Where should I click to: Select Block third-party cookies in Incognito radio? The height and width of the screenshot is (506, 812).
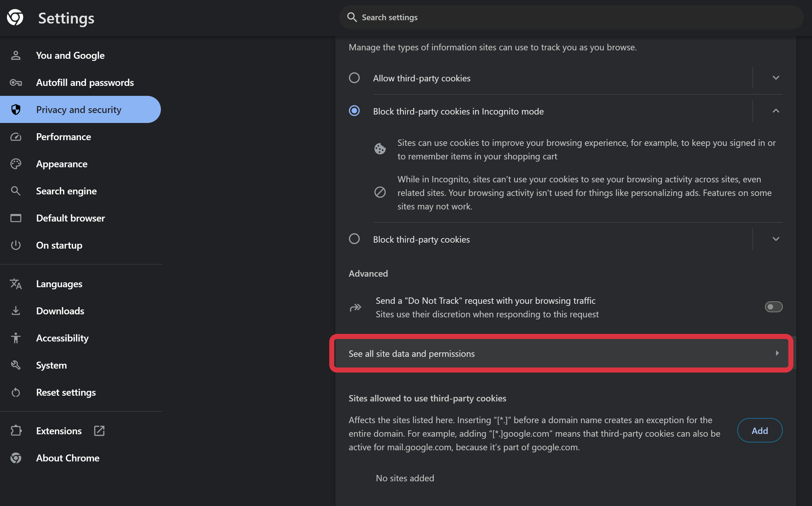(x=354, y=111)
